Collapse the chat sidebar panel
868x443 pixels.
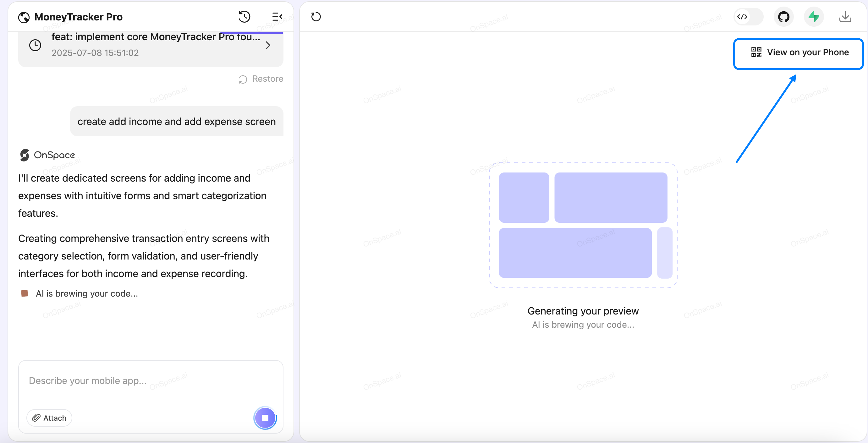pyautogui.click(x=277, y=17)
